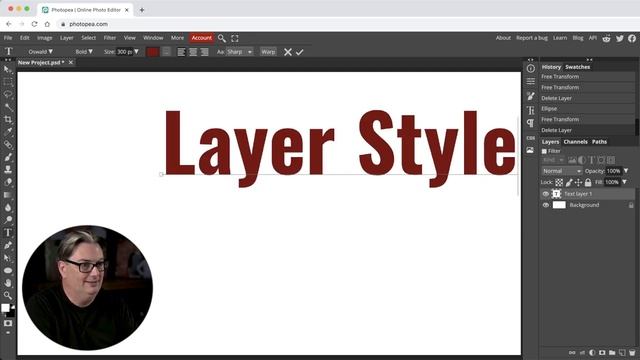This screenshot has height=360, width=640.
Task: Open the CSS panel icon
Action: (531, 138)
